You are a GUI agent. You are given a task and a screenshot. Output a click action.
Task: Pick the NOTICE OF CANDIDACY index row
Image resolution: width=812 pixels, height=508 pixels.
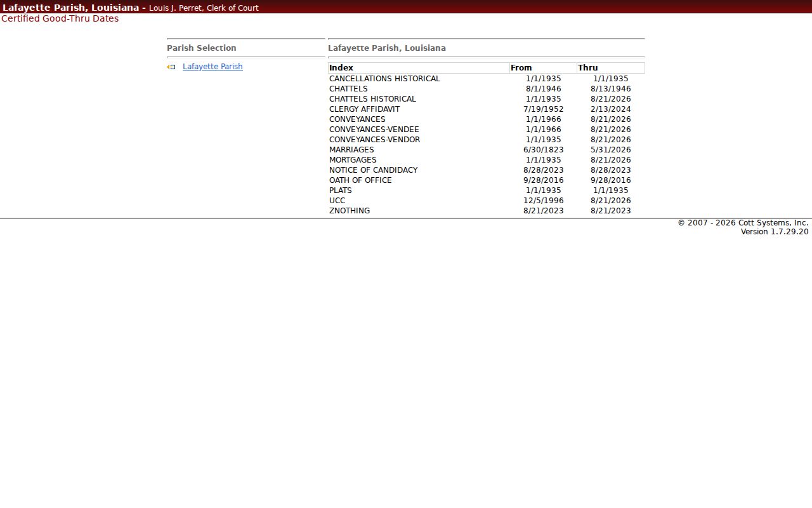pos(487,170)
